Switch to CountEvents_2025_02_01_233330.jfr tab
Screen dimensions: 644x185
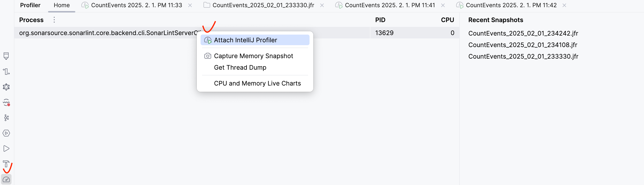[263, 5]
